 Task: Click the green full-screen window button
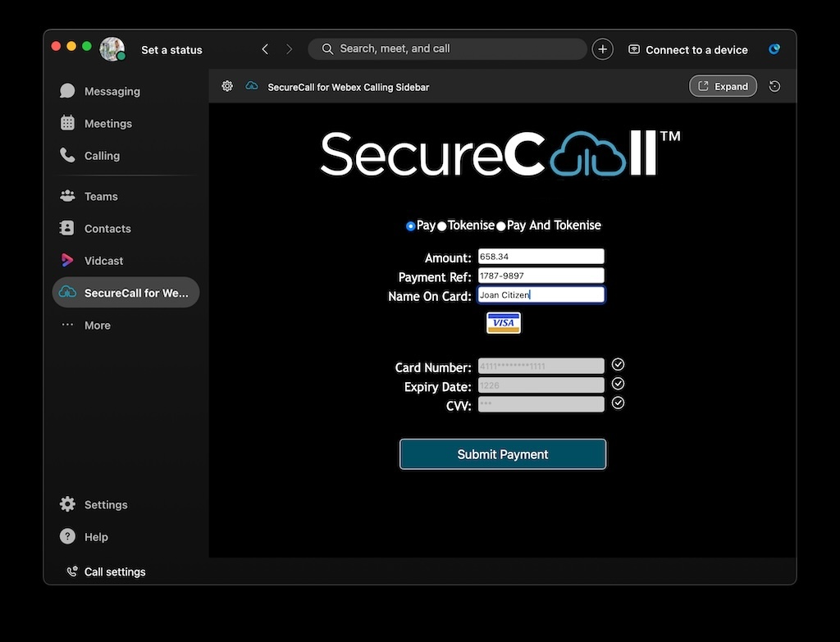87,46
